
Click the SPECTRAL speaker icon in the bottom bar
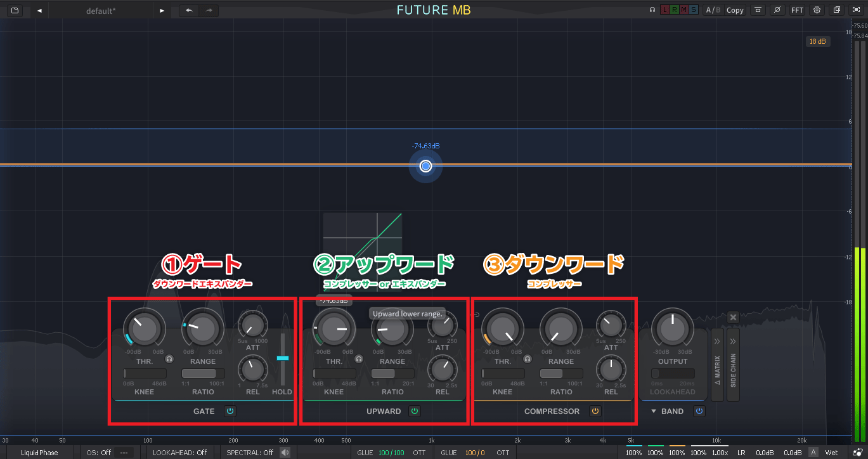(x=285, y=453)
